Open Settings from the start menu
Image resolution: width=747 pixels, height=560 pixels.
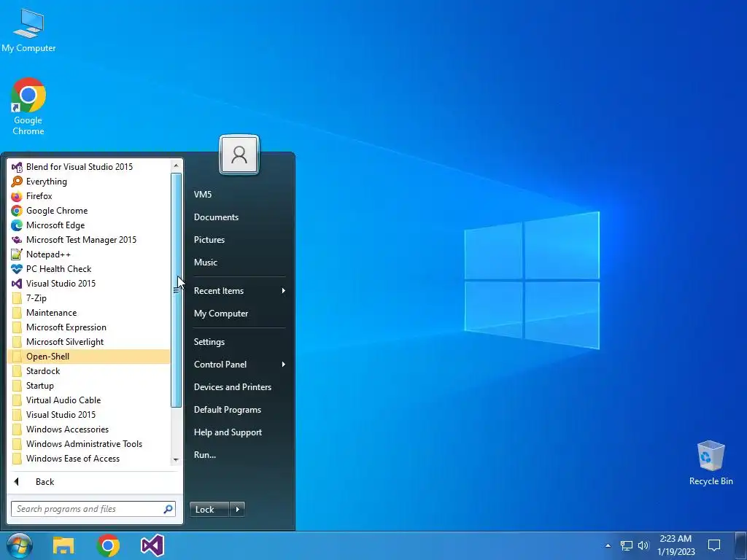pos(239,342)
